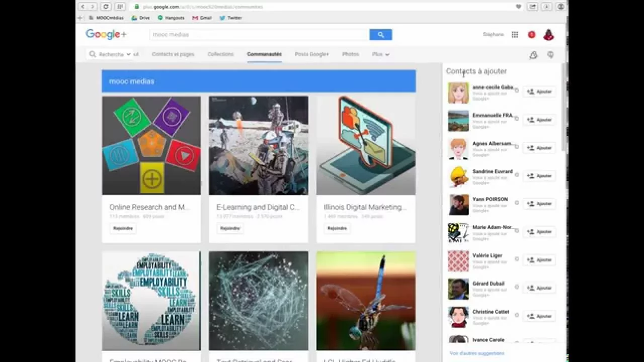Join the E-Learning and Digital community via Rejoindre

230,228
